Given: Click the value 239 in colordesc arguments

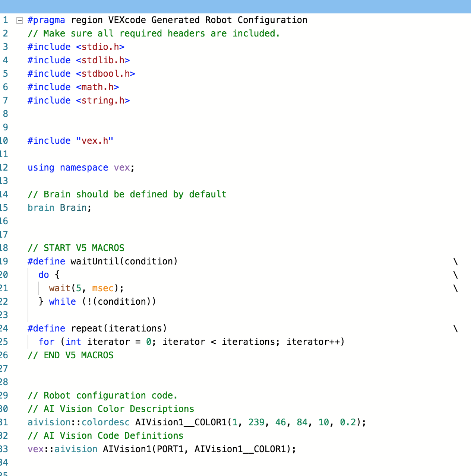Looking at the screenshot, I should [x=256, y=422].
